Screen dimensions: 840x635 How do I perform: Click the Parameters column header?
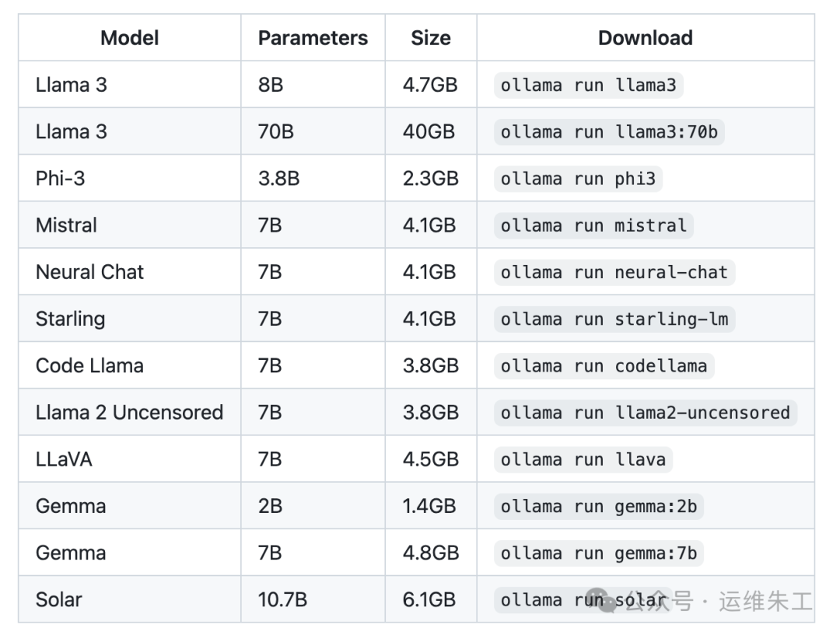coord(313,38)
